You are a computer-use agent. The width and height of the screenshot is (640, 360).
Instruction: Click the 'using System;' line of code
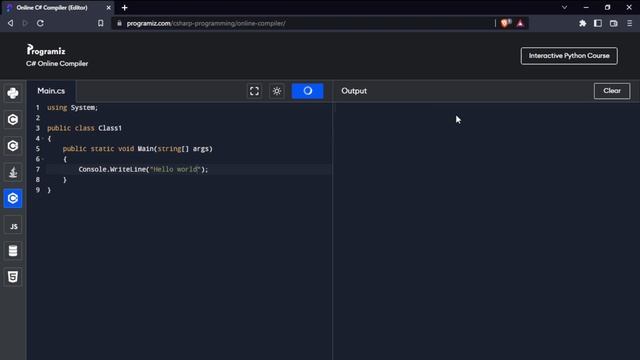click(x=72, y=108)
